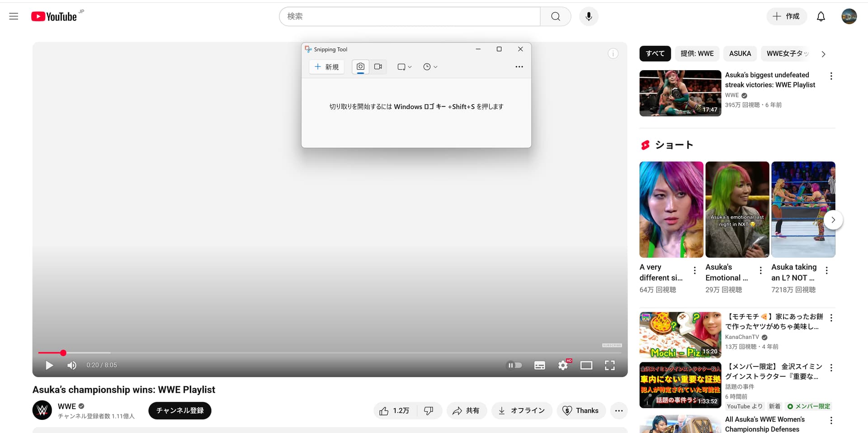
Task: Select snip mode camera icon in Snipping Tool
Action: pos(360,67)
